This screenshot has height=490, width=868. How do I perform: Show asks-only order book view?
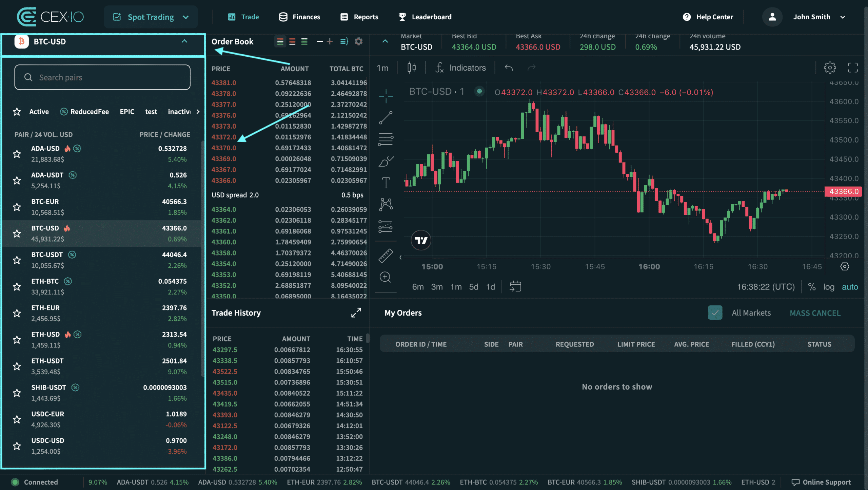[x=292, y=41]
